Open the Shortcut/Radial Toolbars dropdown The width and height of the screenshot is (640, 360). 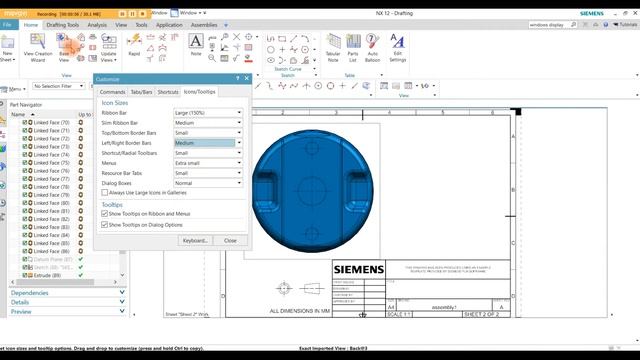pyautogui.click(x=208, y=153)
